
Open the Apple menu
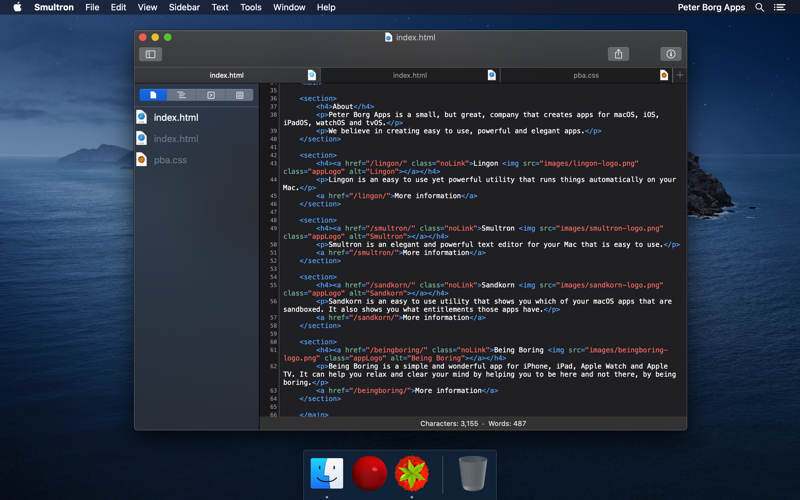17,7
